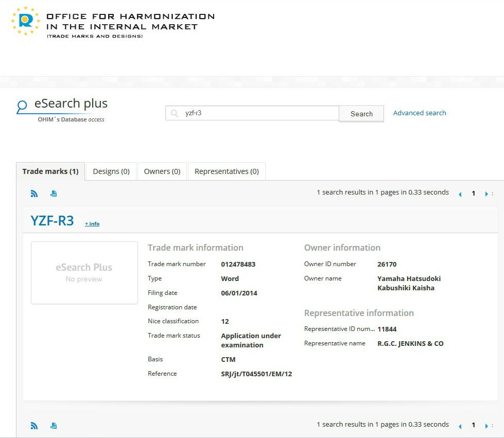Export results with PDF icon above the results
The image size is (504, 438).
click(54, 194)
